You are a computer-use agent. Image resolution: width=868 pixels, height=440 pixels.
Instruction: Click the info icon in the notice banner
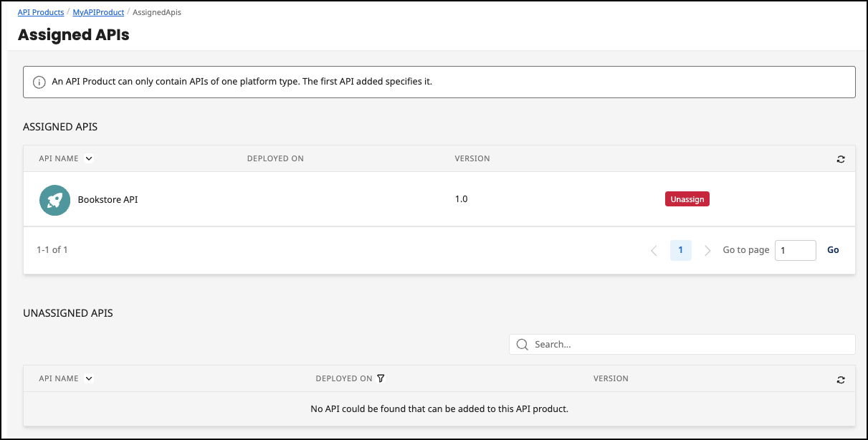39,82
